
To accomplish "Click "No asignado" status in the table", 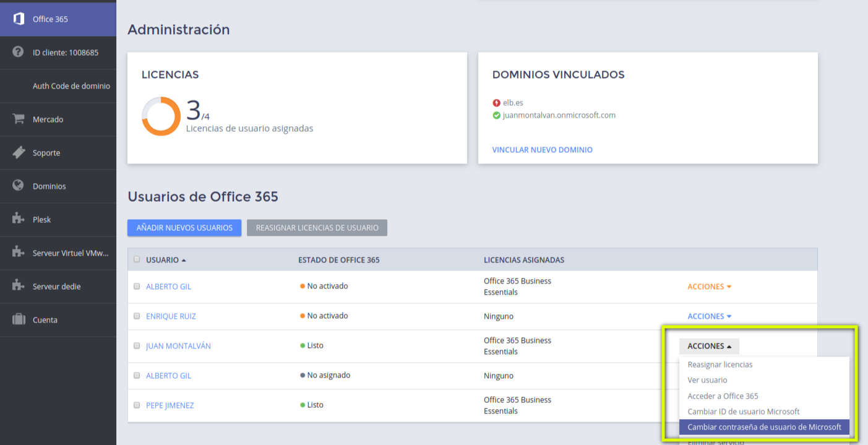I will pyautogui.click(x=329, y=375).
